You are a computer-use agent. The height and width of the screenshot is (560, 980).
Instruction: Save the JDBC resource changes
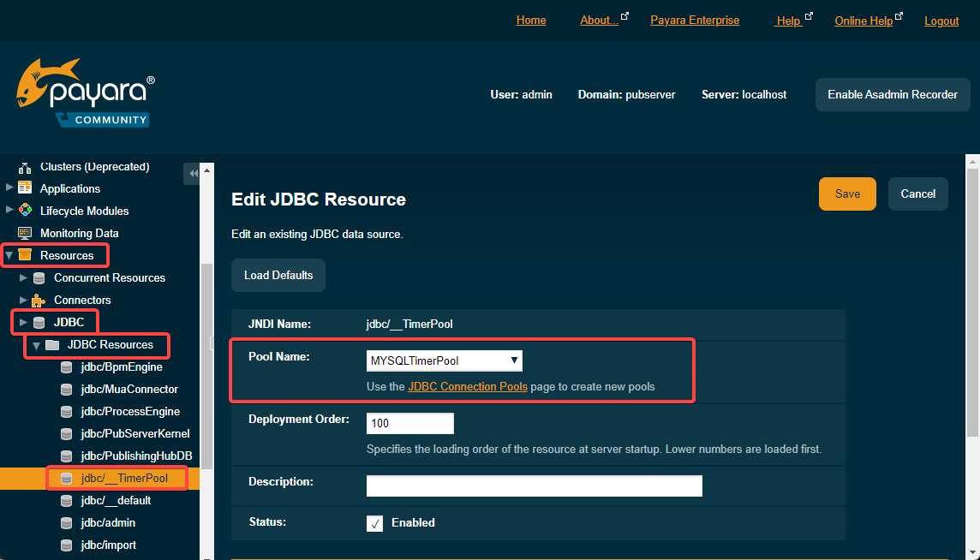(846, 194)
